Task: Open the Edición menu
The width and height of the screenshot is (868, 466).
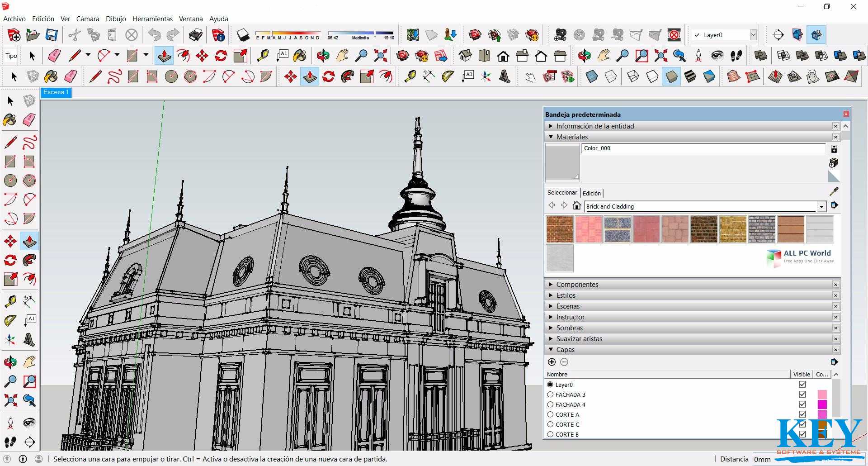Action: (x=43, y=19)
